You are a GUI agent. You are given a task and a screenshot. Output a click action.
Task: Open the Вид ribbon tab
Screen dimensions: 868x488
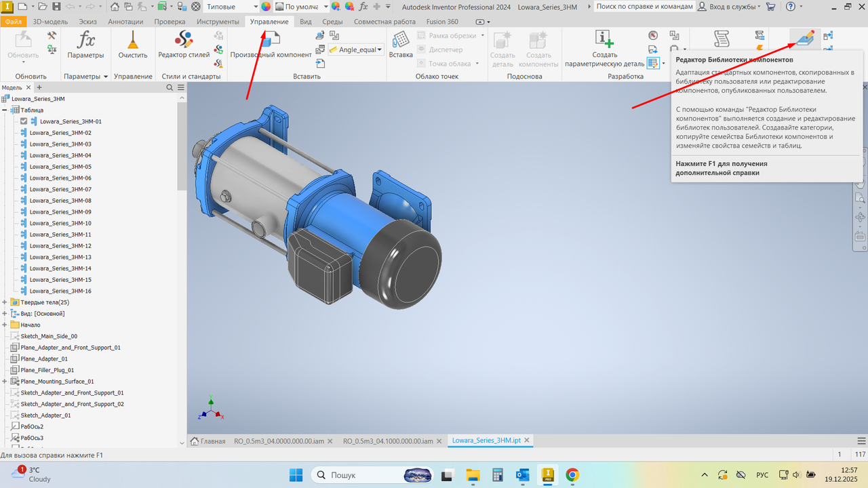point(306,22)
